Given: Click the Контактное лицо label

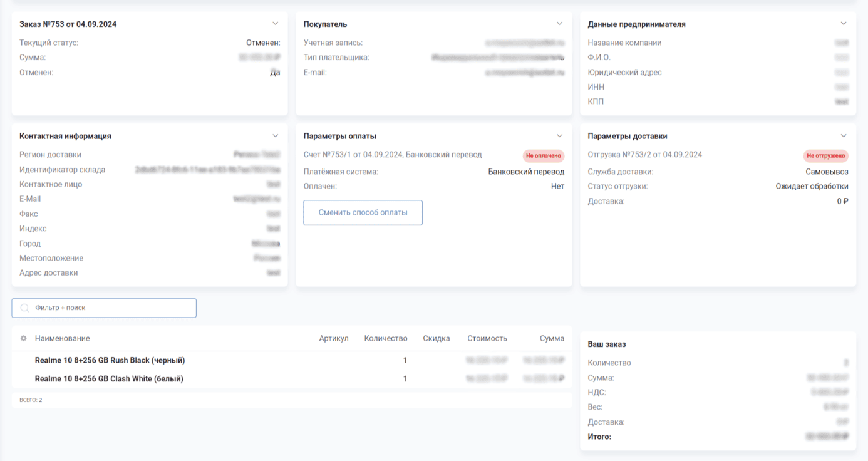Looking at the screenshot, I should 51,185.
